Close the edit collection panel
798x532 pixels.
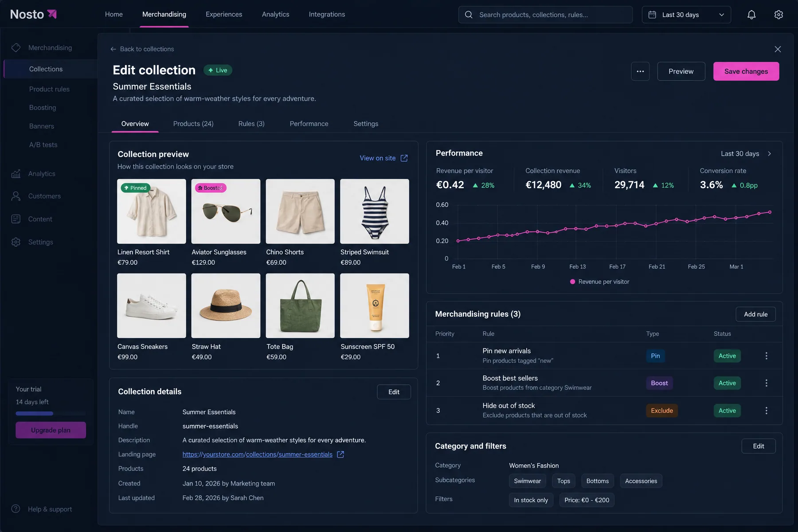click(778, 49)
